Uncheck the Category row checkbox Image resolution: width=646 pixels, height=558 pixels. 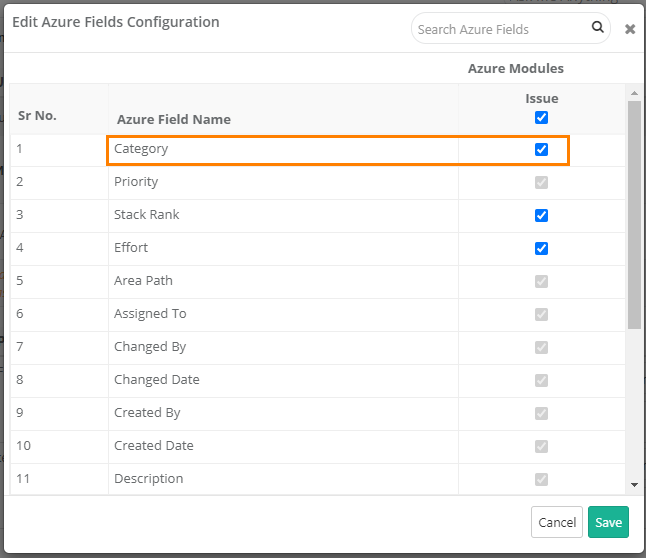[x=541, y=149]
